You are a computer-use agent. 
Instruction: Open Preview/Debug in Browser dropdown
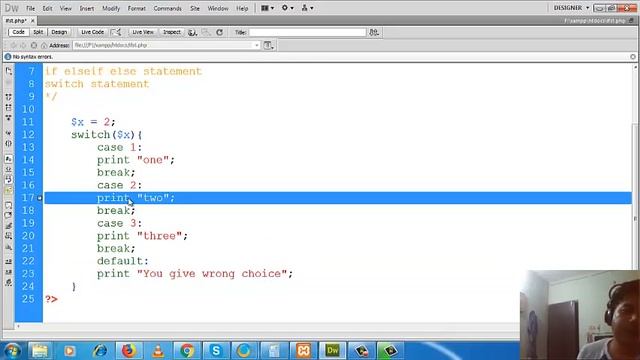192,32
